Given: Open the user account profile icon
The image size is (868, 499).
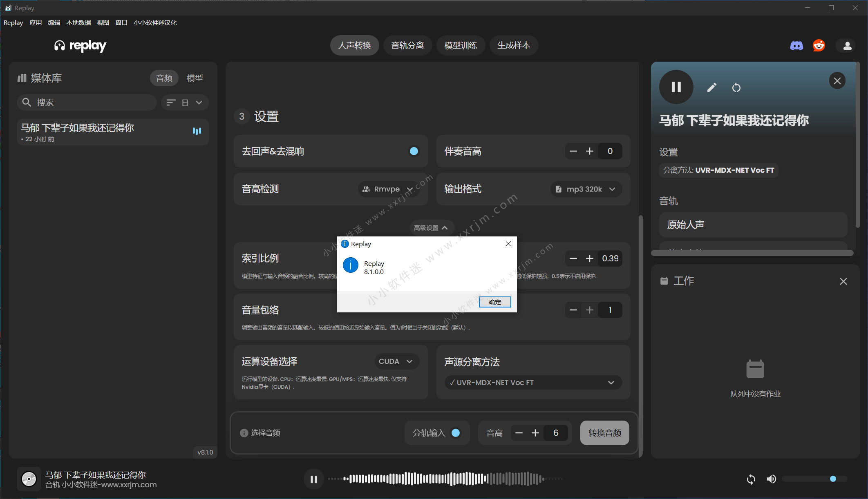Looking at the screenshot, I should [x=847, y=45].
